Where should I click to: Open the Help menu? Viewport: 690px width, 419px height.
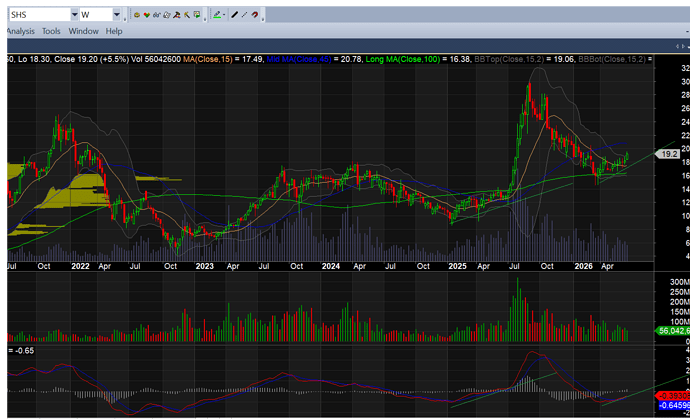tap(114, 31)
